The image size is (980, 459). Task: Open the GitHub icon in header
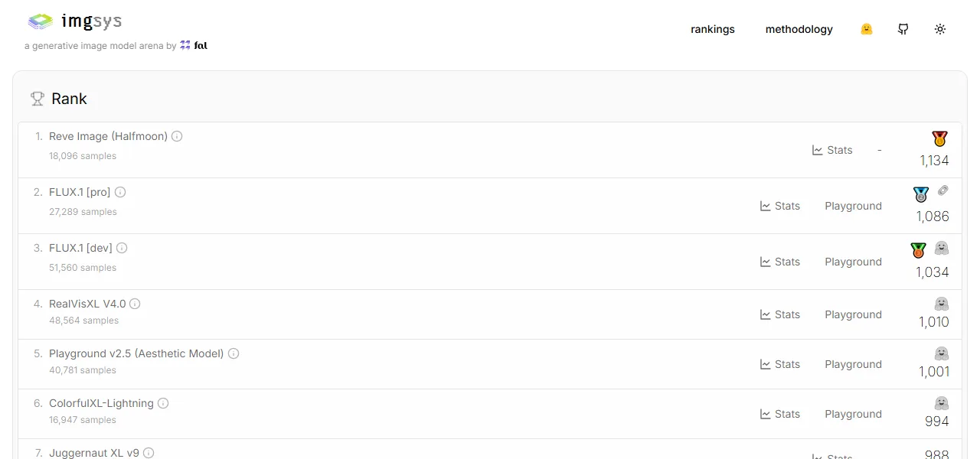coord(903,29)
